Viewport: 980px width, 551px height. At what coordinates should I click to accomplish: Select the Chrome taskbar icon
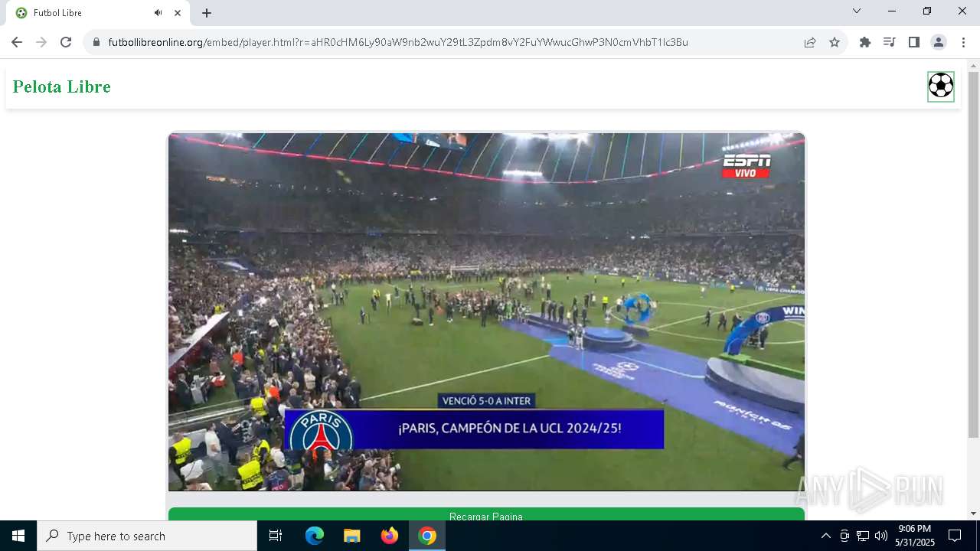427,536
